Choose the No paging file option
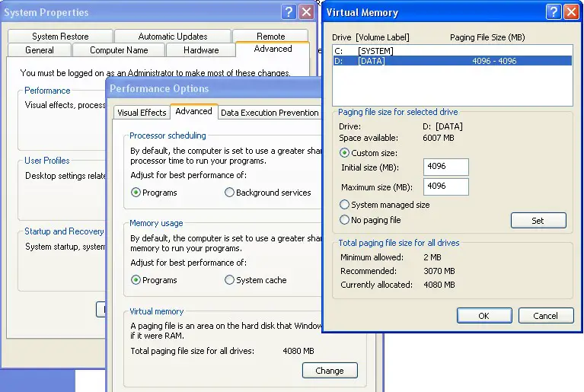The width and height of the screenshot is (584, 392). (x=344, y=220)
